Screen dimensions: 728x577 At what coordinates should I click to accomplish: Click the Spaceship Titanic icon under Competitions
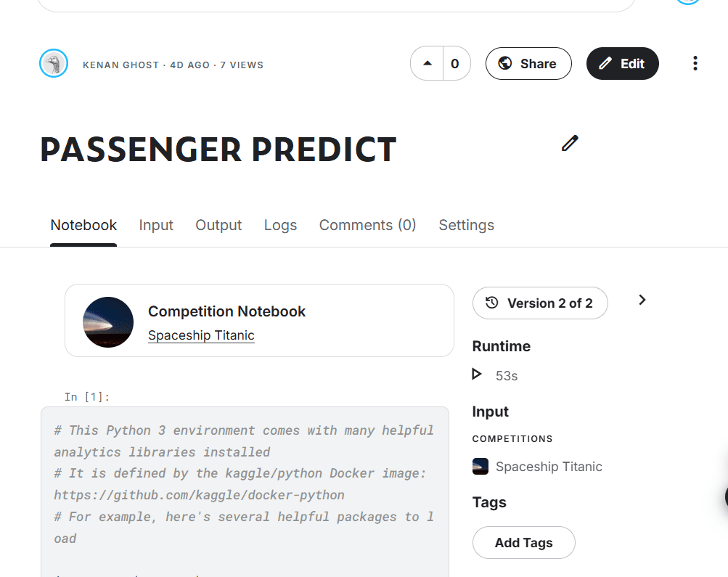(480, 467)
